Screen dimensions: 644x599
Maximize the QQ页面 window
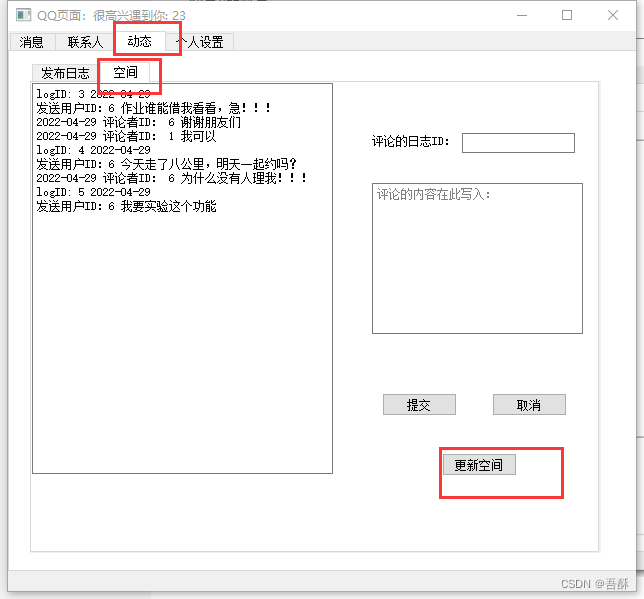(567, 16)
